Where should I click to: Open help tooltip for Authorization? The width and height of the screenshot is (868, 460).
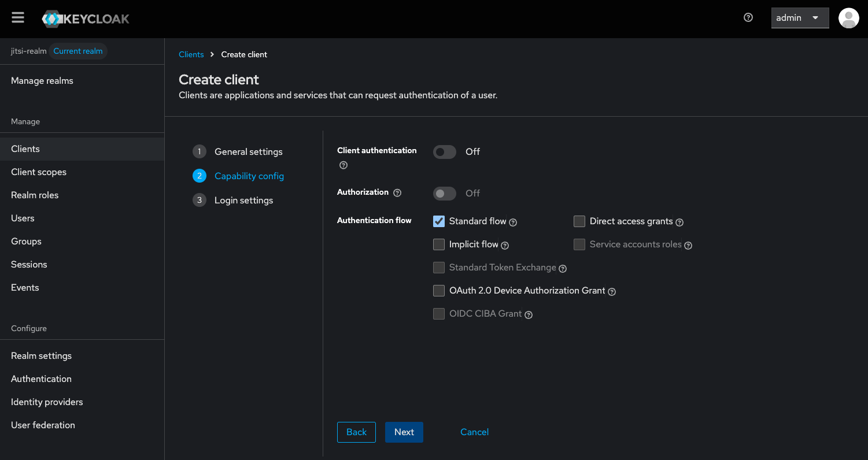[397, 192]
